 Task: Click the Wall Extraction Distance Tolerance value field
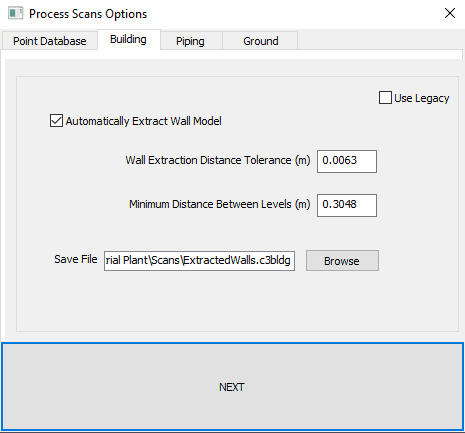tap(347, 161)
